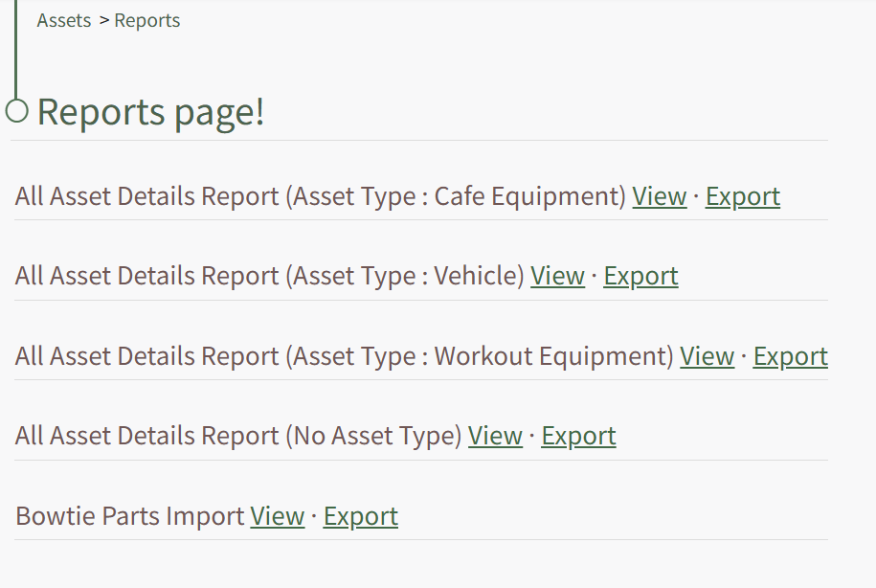
Task: View the Cafe Equipment asset details report
Action: [659, 196]
